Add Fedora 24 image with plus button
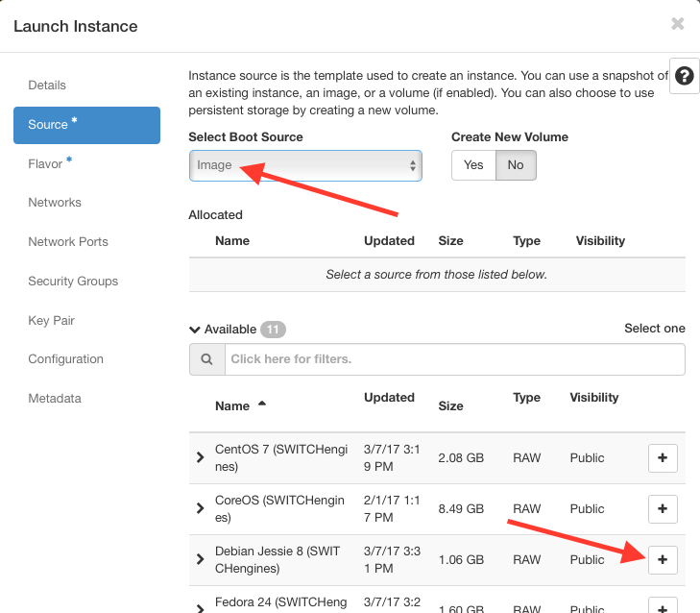 (x=663, y=605)
